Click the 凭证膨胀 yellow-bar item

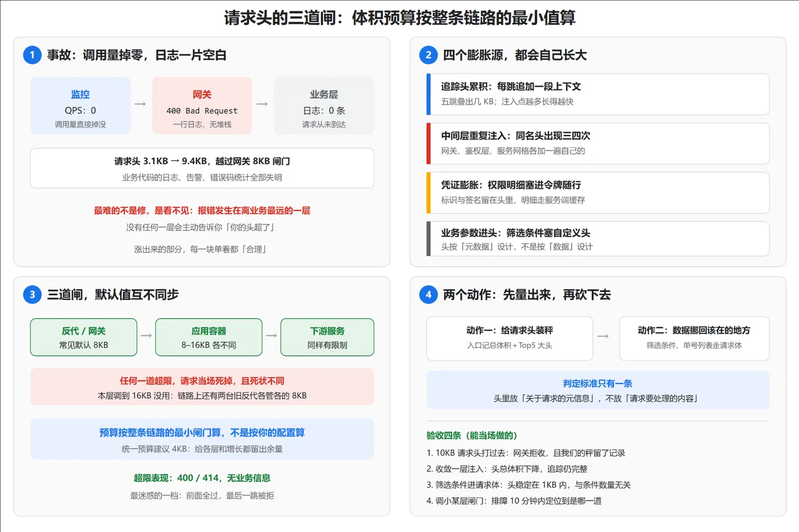[x=598, y=193]
